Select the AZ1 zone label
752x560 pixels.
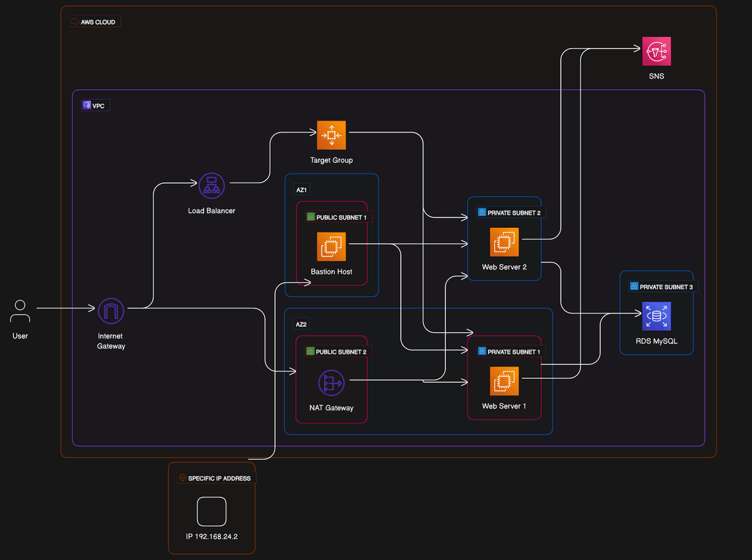coord(301,190)
